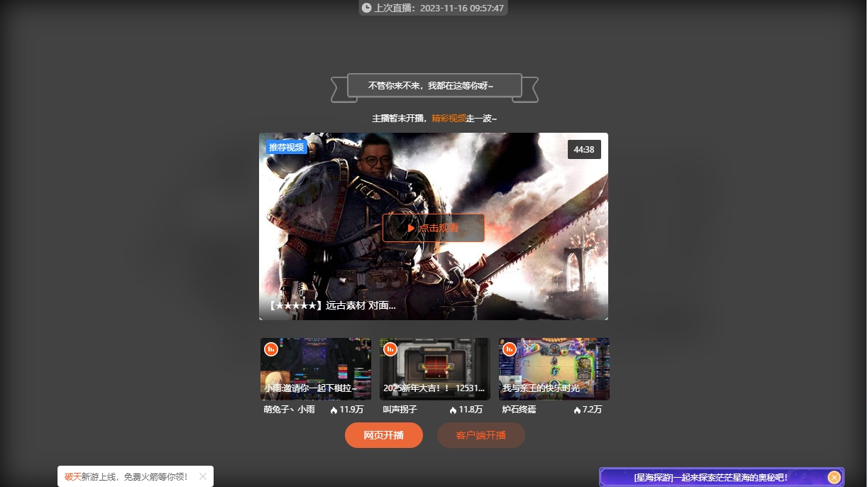Close the 破天新游上线 notification popup

pyautogui.click(x=203, y=476)
